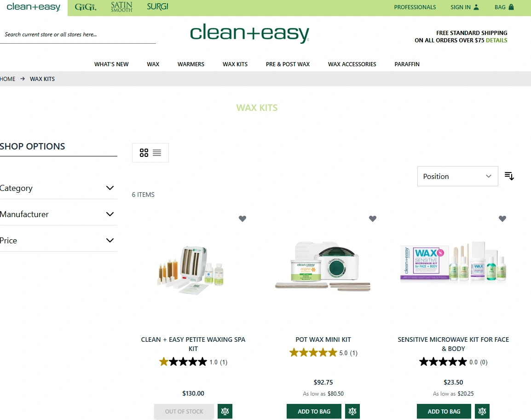Compare Sensitive Microwave Kit scale icon
This screenshot has height=420, width=531.
pos(482,411)
